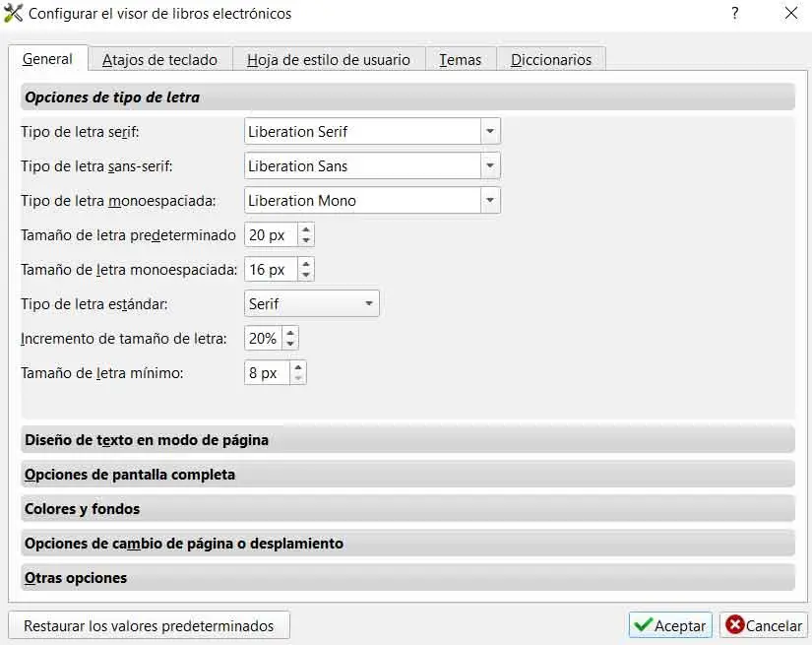Restore default values button

tap(149, 625)
